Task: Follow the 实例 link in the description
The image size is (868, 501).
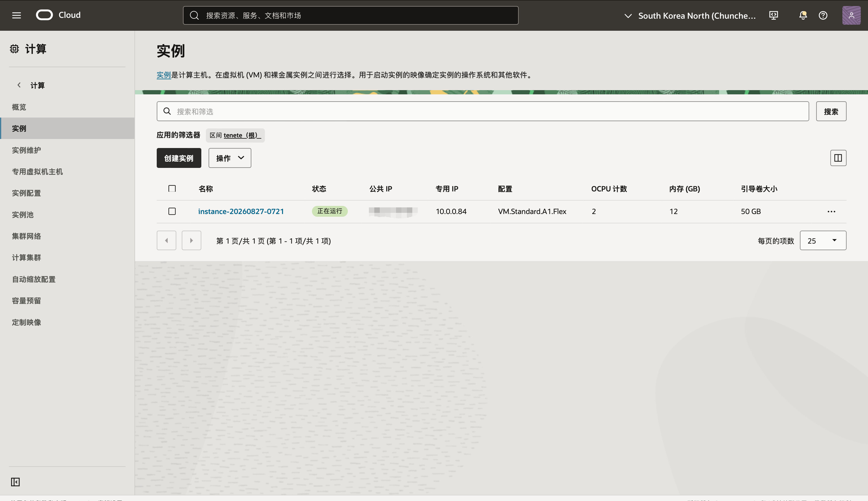Action: (x=164, y=75)
